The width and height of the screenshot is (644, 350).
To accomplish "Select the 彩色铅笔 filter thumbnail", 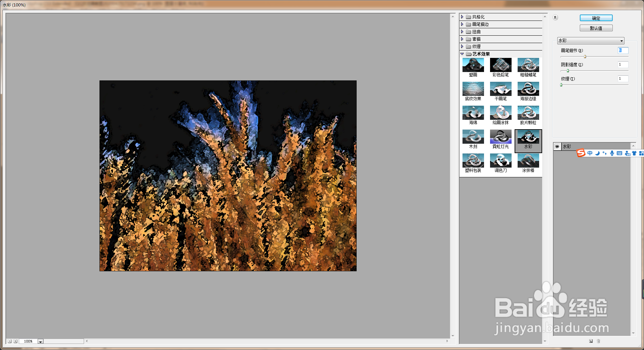I will point(500,65).
